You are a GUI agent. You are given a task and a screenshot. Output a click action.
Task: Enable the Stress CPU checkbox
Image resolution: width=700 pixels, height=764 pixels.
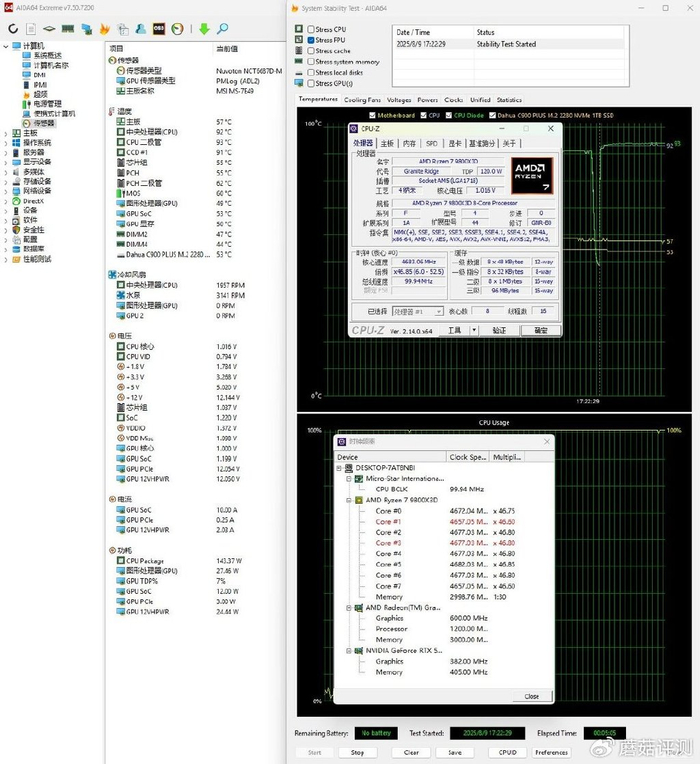click(x=311, y=29)
